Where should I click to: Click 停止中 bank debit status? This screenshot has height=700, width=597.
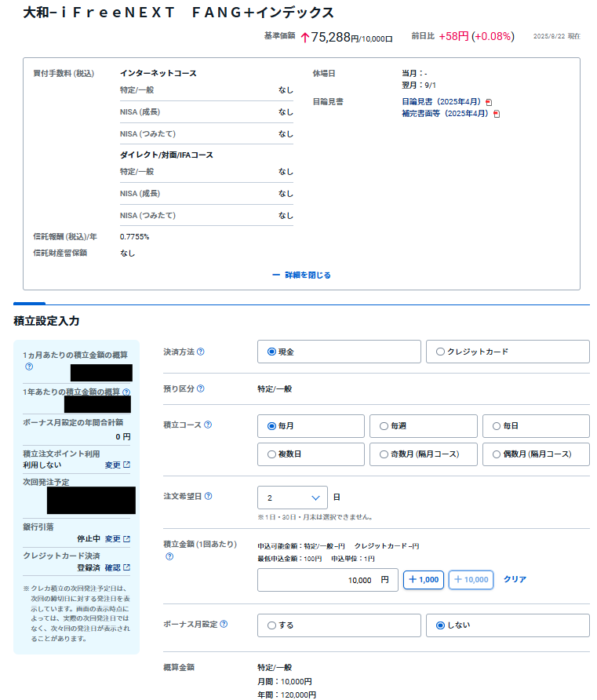[89, 539]
